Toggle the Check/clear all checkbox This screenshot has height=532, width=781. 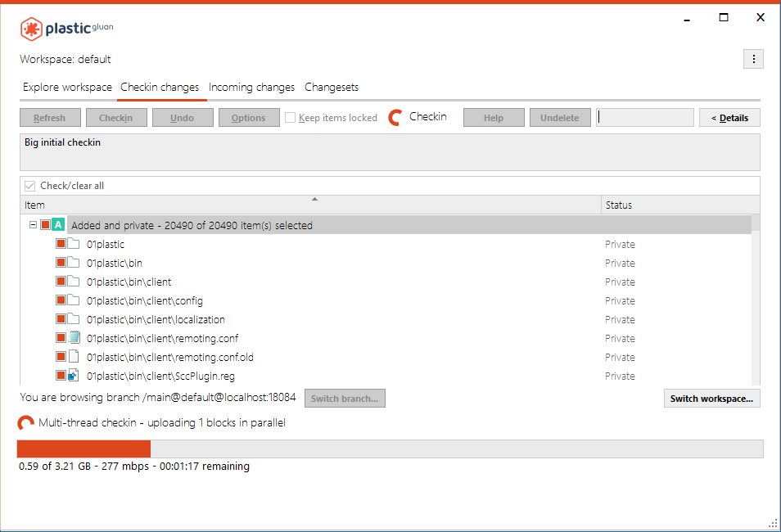29,185
